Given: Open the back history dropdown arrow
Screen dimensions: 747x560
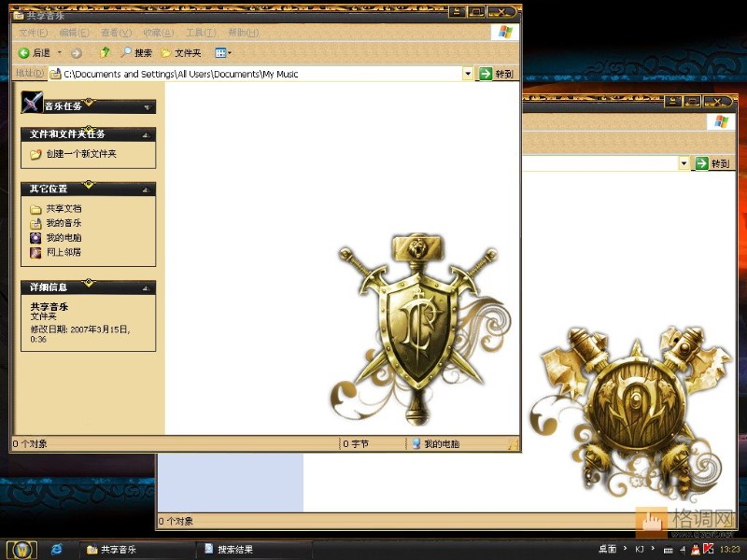Looking at the screenshot, I should pos(60,53).
